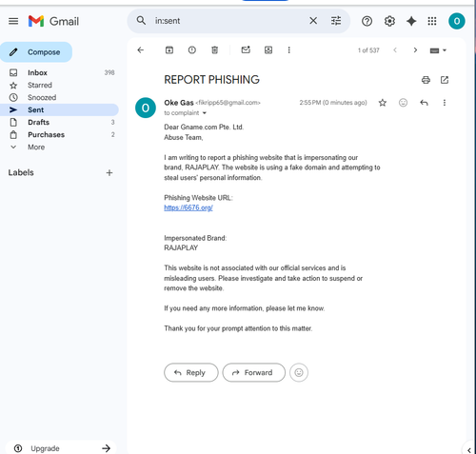Print all with the printer icon
This screenshot has width=476, height=454.
426,80
